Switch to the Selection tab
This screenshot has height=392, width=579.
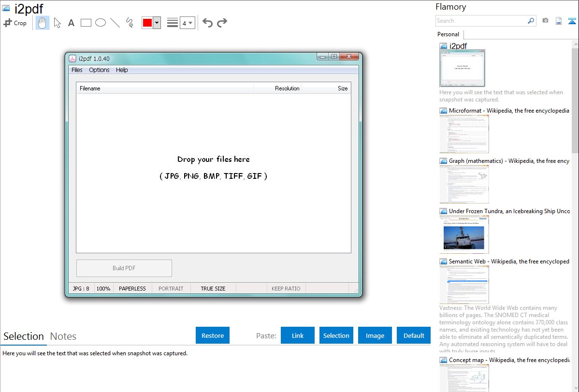24,336
